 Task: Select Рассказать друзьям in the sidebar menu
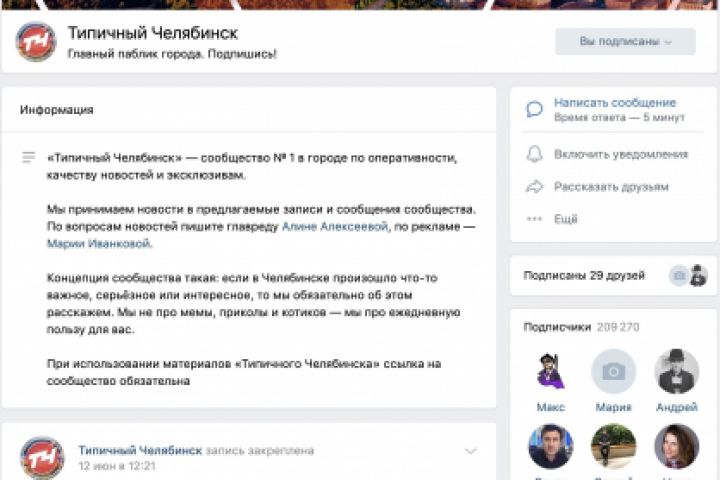pos(611,187)
